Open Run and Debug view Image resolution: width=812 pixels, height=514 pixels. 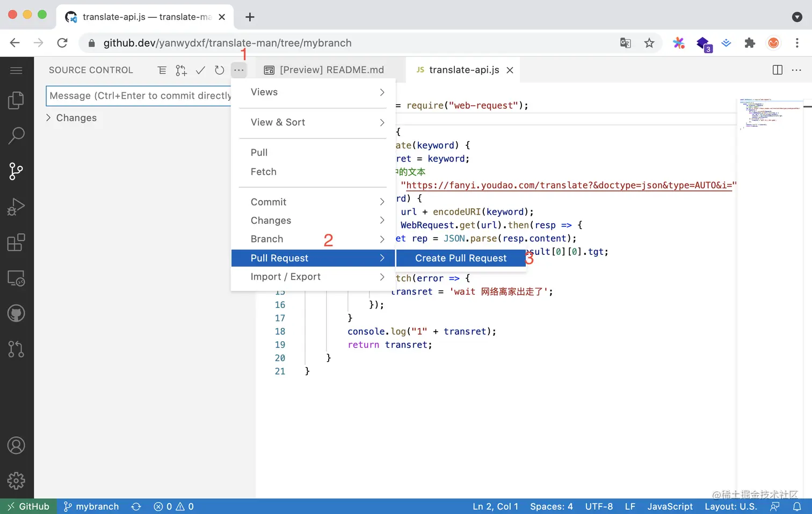tap(16, 207)
